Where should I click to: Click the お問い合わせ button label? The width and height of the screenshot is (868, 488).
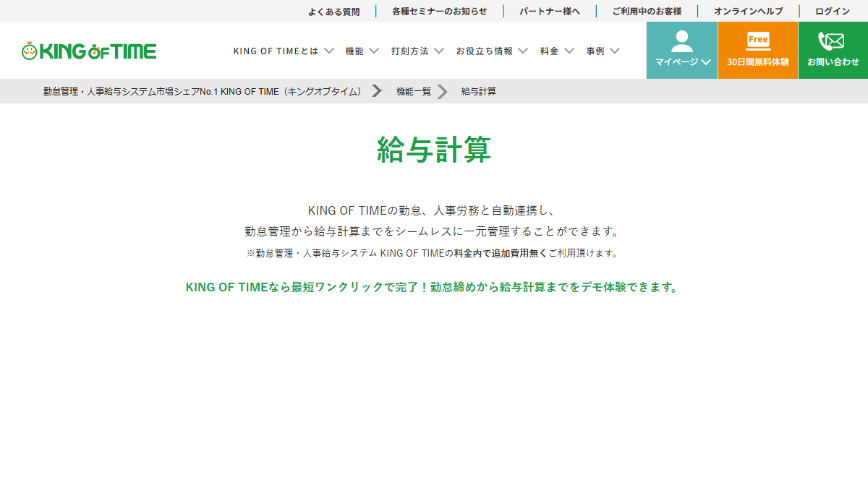pos(833,62)
